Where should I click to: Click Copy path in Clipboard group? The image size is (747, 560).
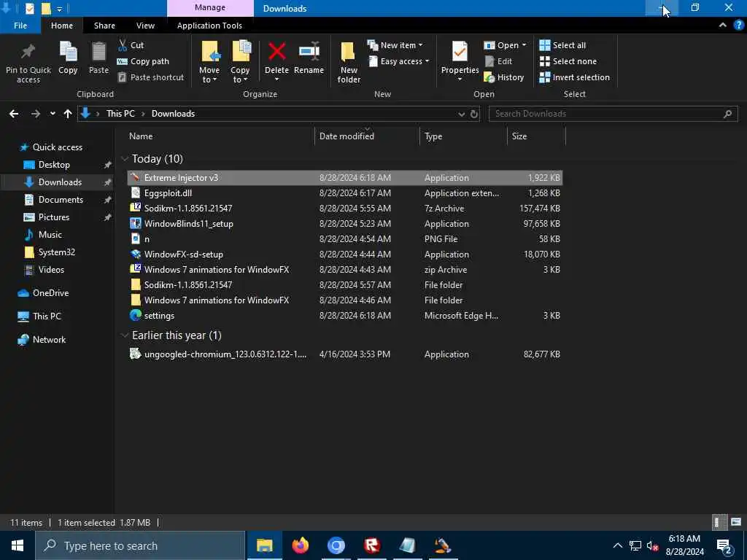(143, 61)
